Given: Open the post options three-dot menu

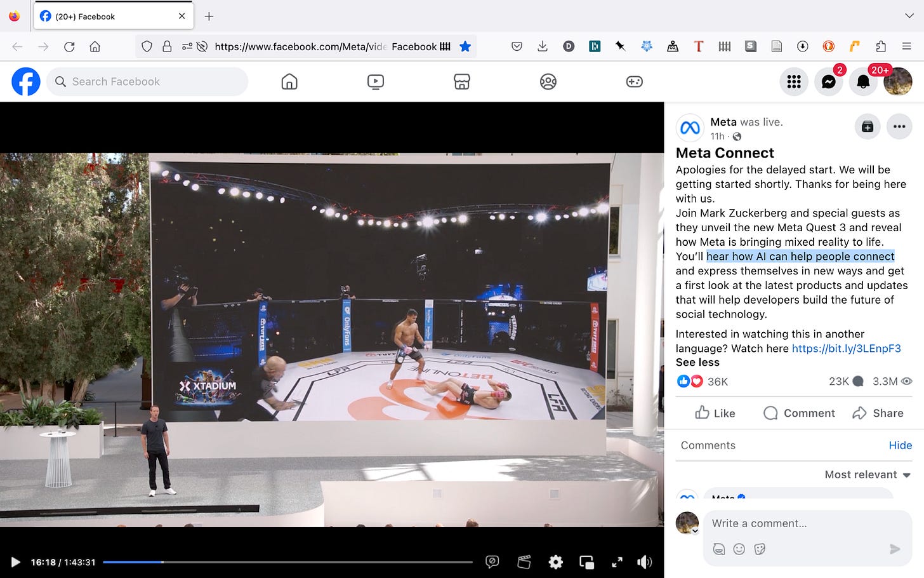Looking at the screenshot, I should click(x=899, y=126).
